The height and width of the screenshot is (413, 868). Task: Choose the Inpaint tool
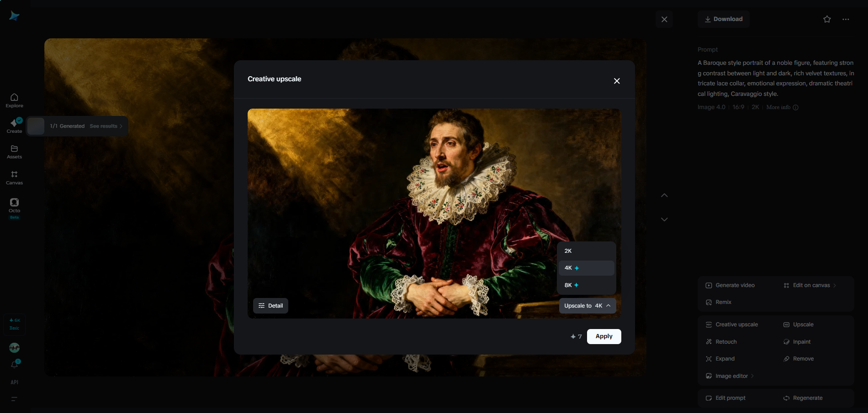[x=797, y=342]
